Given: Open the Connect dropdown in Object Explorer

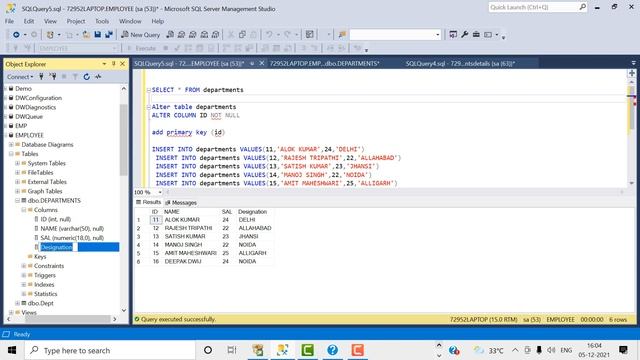Looking at the screenshot, I should [20, 76].
